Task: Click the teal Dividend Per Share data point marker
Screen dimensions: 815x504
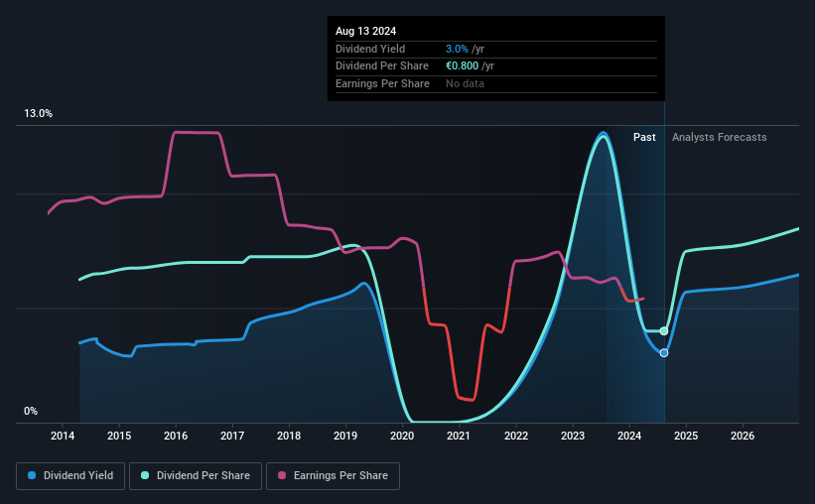Action: pyautogui.click(x=664, y=331)
